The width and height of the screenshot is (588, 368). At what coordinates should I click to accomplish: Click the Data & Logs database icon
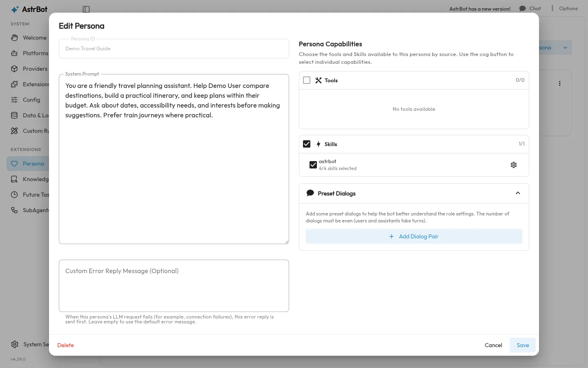click(14, 115)
